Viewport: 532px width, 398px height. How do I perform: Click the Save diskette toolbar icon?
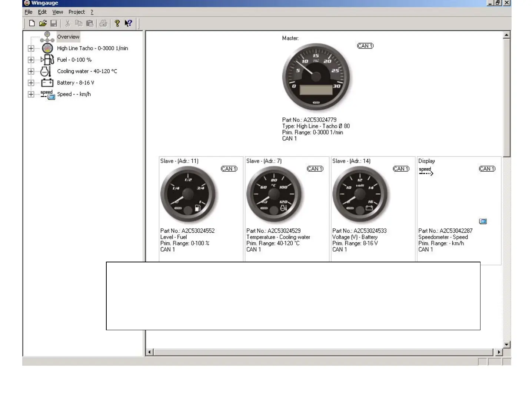(54, 23)
